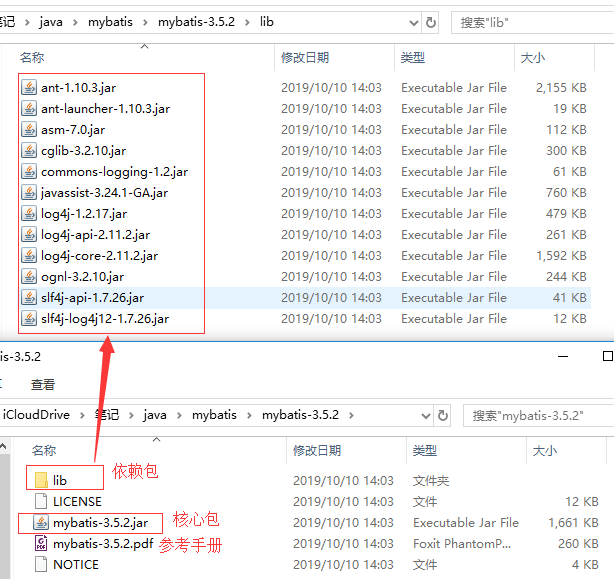Go to mybatis-3.5.2 in lib address bar

point(197,22)
